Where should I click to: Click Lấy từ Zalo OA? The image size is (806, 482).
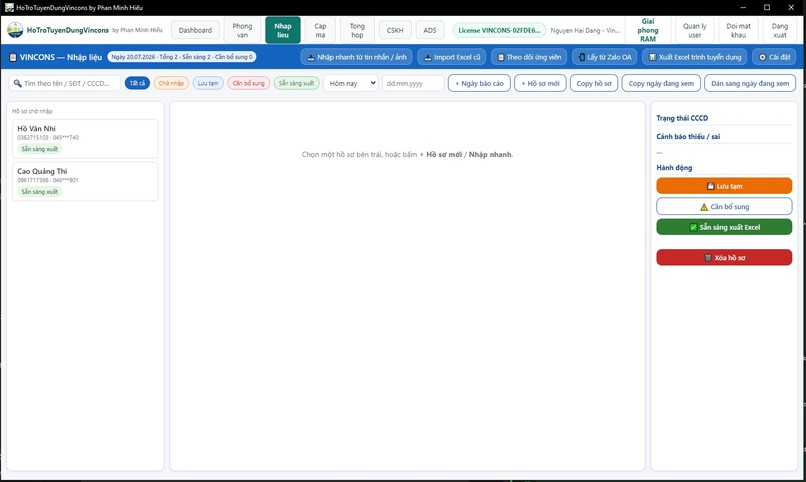(x=604, y=57)
